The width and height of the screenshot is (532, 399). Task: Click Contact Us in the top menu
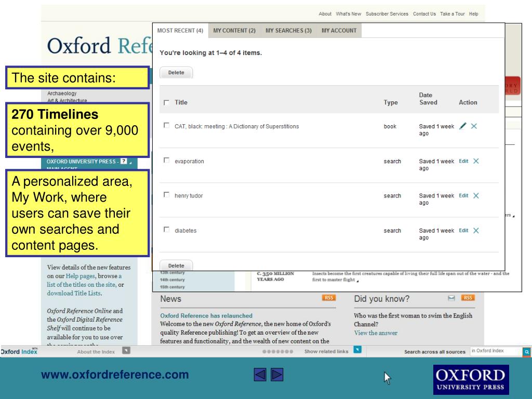coord(424,14)
